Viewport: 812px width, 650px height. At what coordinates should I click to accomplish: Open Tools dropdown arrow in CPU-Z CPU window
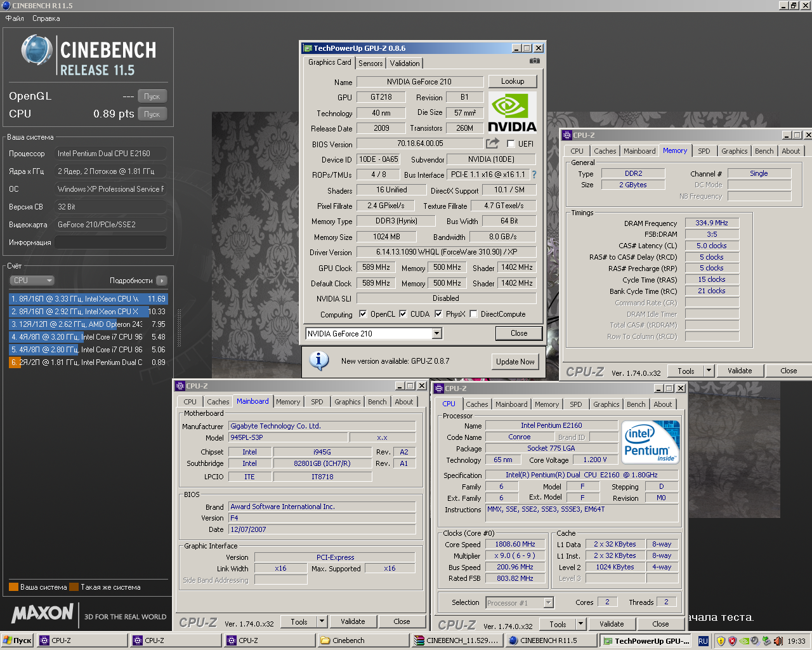tap(580, 624)
